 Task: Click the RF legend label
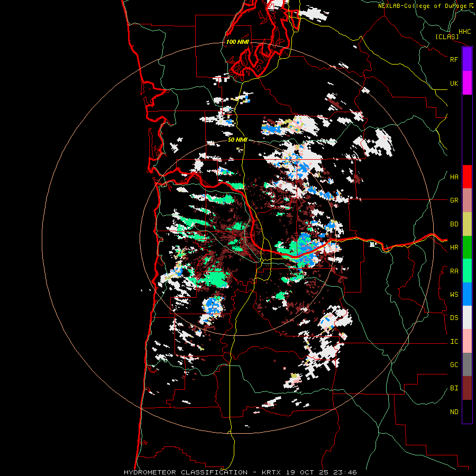tap(454, 59)
